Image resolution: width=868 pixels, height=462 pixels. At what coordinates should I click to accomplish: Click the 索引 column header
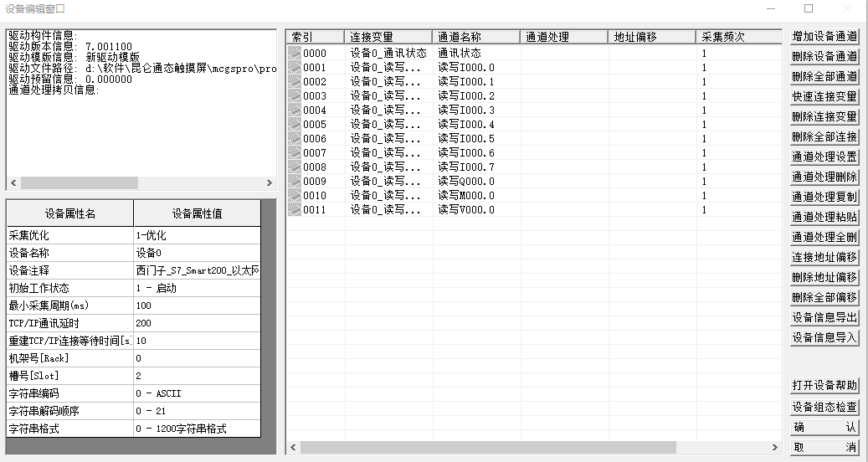click(315, 37)
